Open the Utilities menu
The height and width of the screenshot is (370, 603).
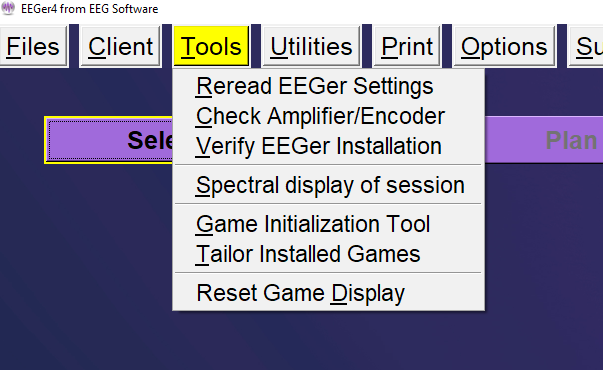[x=311, y=47]
